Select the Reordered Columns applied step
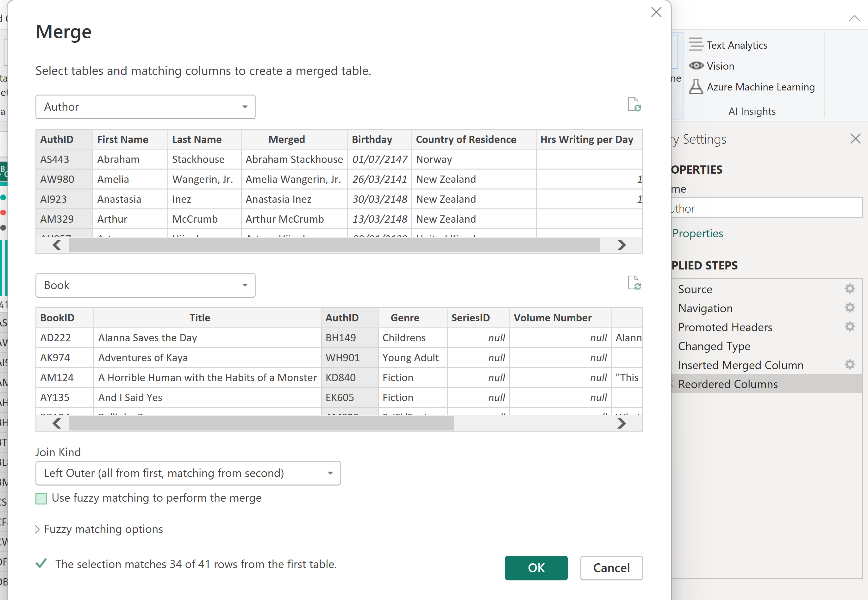The image size is (868, 600). (x=727, y=384)
